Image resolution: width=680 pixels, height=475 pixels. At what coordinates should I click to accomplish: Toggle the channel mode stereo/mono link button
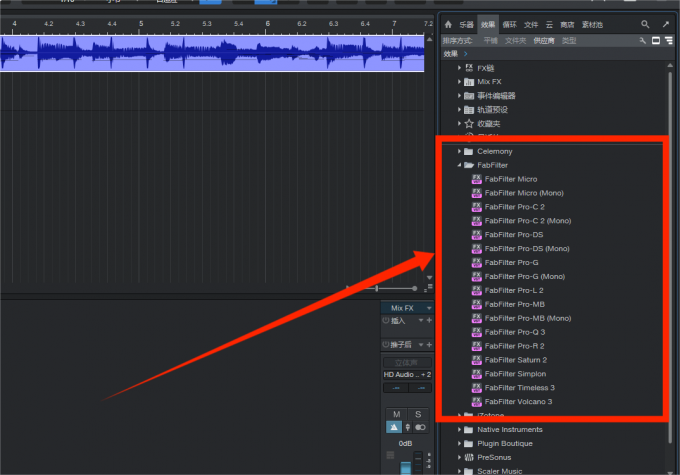420,427
